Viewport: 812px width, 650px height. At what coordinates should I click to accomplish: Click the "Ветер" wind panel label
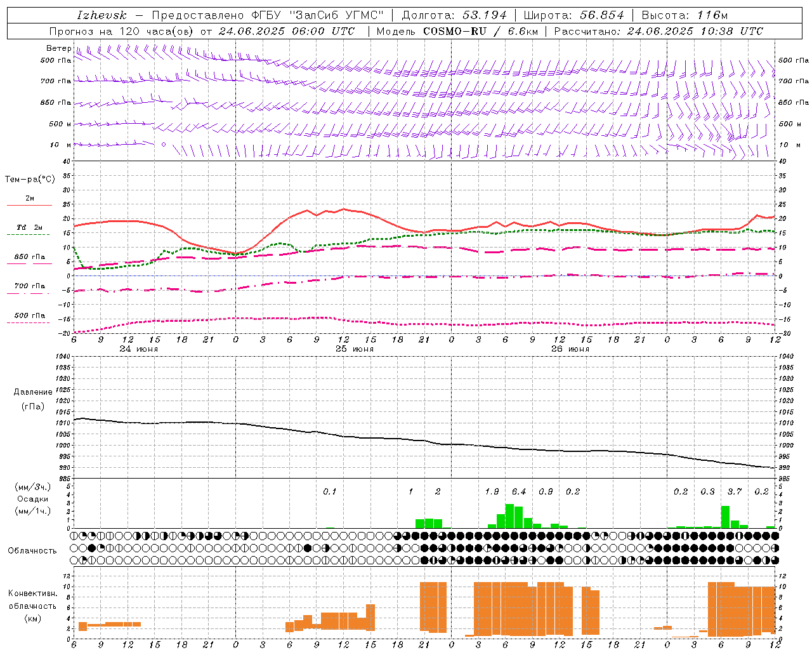[x=58, y=48]
